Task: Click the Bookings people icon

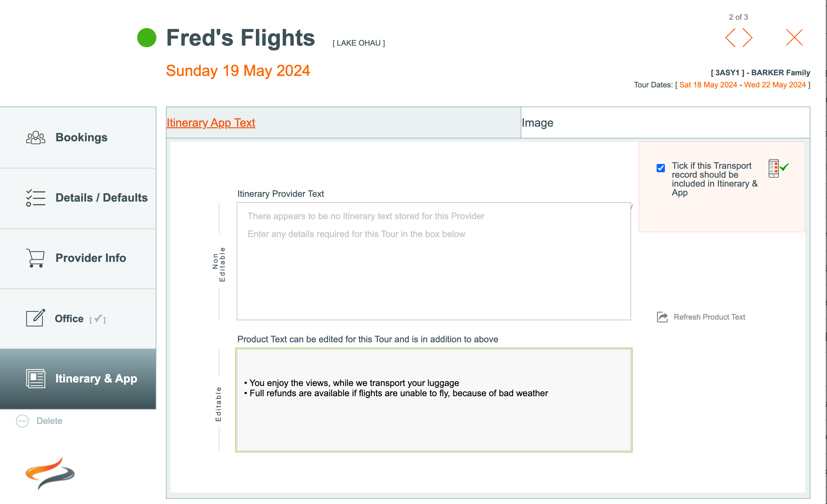Action: (x=36, y=137)
